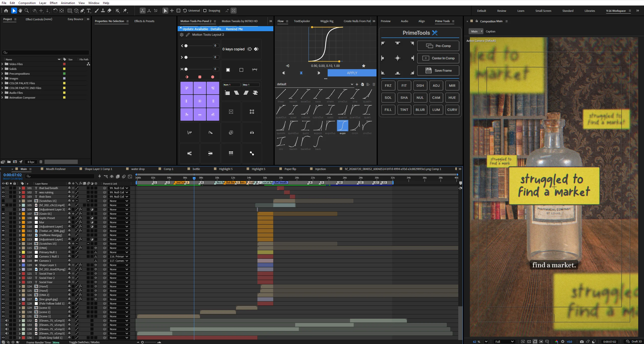The image size is (644, 344).
Task: Pick the Pen tool
Action: 82,11
